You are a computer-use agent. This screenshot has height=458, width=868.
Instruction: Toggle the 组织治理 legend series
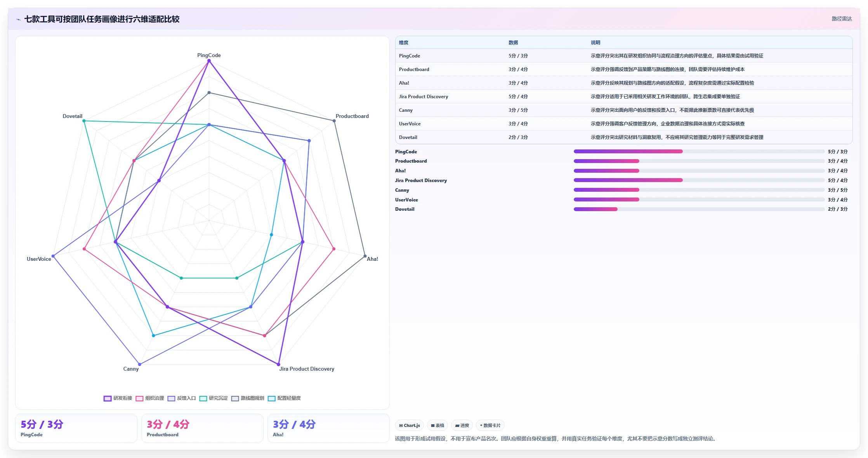click(x=150, y=398)
